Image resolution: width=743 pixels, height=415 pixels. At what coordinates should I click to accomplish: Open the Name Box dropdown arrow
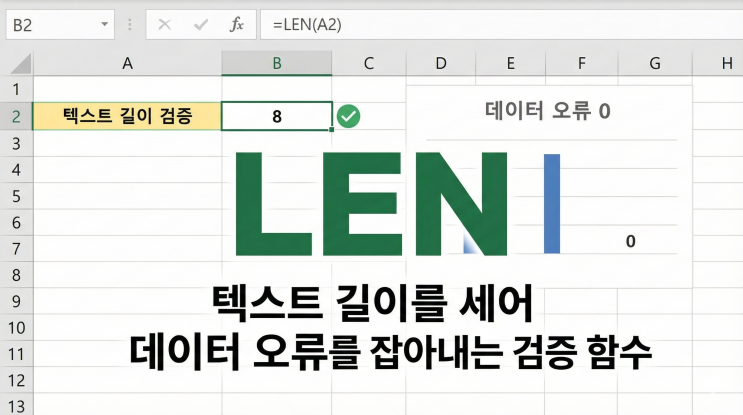pos(104,24)
